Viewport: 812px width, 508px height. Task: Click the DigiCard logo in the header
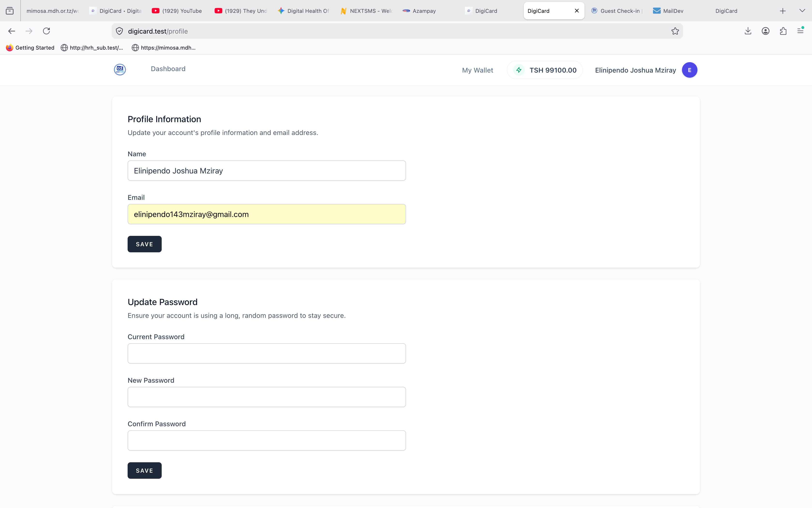click(x=120, y=70)
